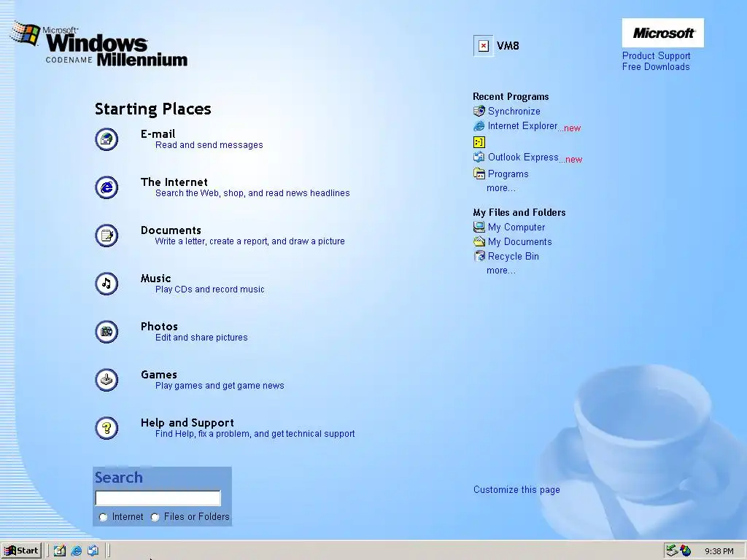747x560 pixels.
Task: Click Search the Web, shop link
Action: tap(252, 192)
